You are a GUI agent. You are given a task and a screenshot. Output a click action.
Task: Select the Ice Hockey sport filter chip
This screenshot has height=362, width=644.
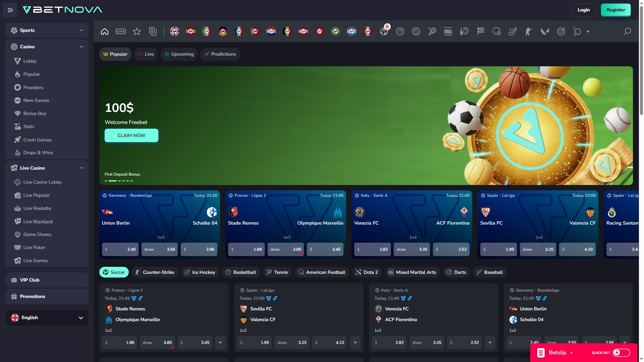tap(200, 272)
